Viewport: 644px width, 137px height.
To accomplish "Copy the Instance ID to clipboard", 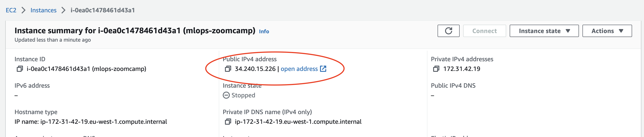I will [x=19, y=69].
